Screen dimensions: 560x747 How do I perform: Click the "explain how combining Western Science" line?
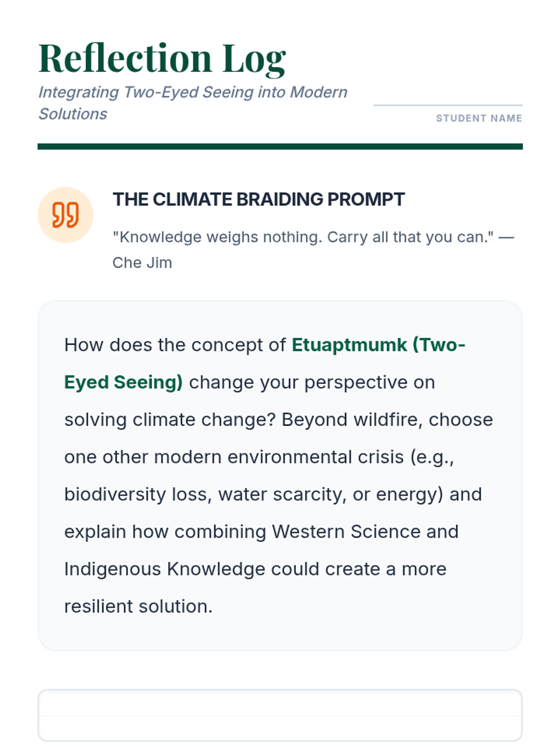[x=261, y=532]
